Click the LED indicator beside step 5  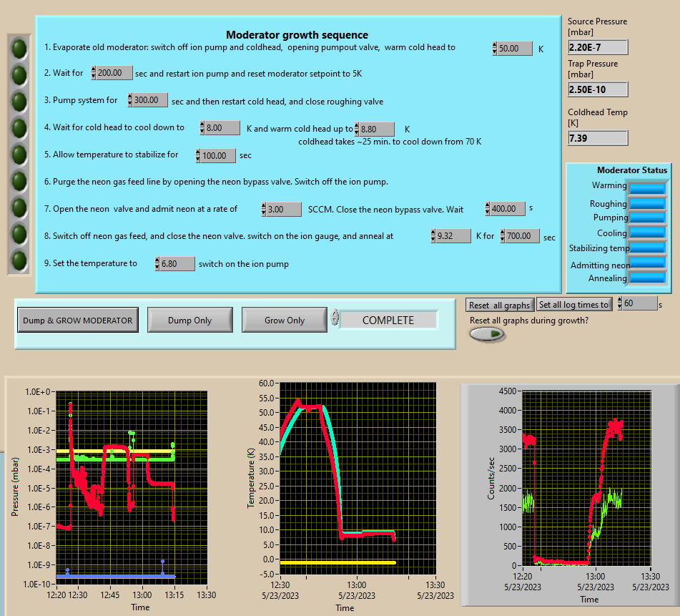click(x=19, y=155)
